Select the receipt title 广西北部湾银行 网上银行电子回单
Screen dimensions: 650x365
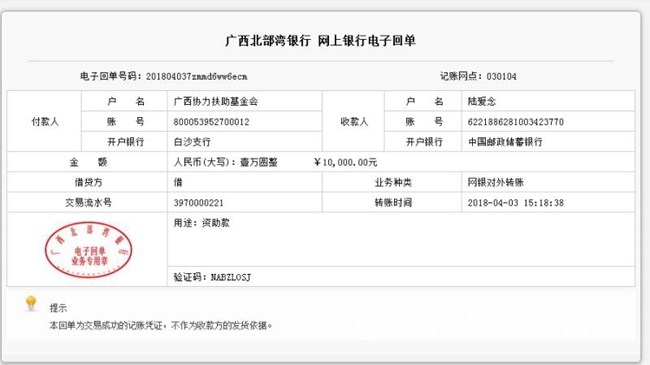[x=320, y=41]
